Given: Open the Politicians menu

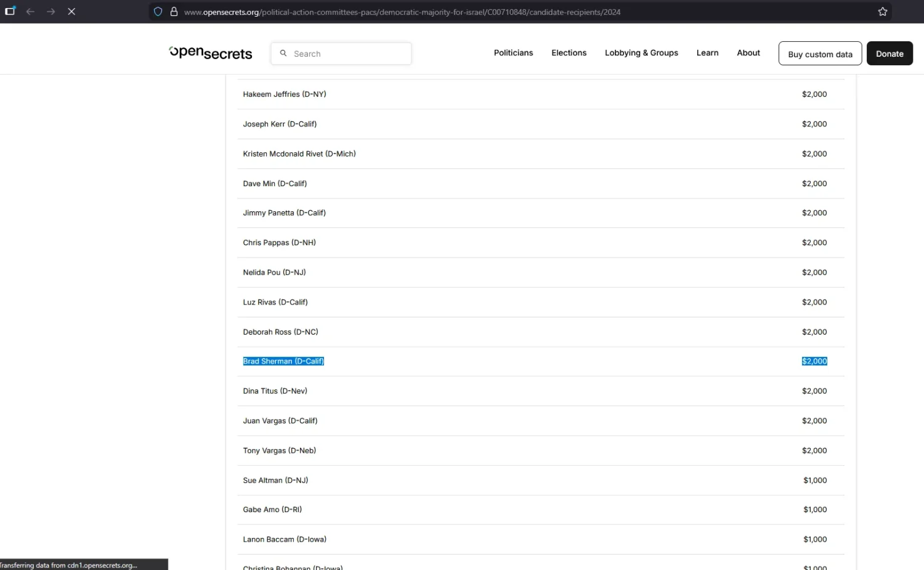Looking at the screenshot, I should tap(513, 53).
